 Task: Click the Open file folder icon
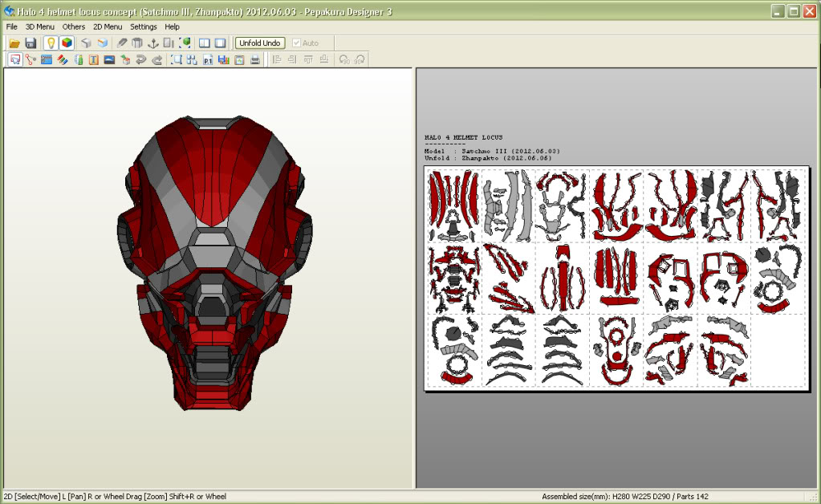click(x=14, y=43)
